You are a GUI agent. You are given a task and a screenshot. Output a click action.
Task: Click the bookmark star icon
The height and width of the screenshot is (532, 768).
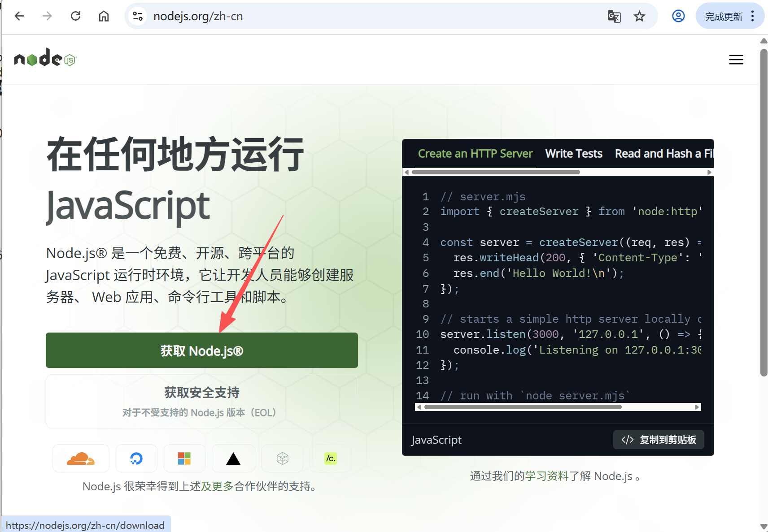point(640,16)
